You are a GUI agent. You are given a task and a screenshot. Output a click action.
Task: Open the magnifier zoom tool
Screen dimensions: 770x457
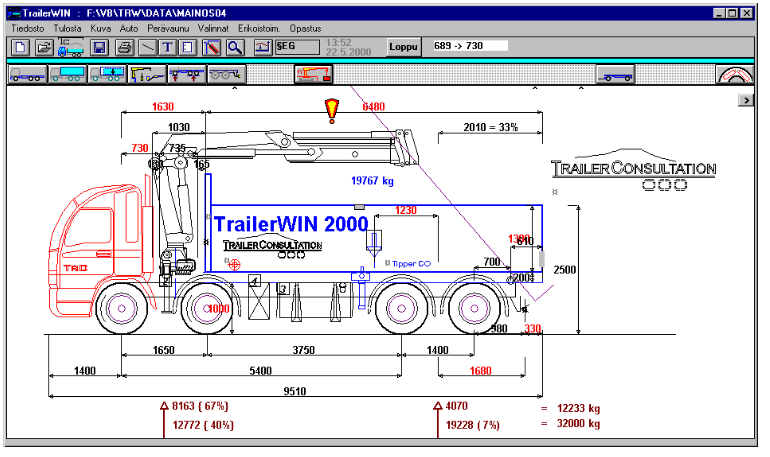click(x=235, y=47)
